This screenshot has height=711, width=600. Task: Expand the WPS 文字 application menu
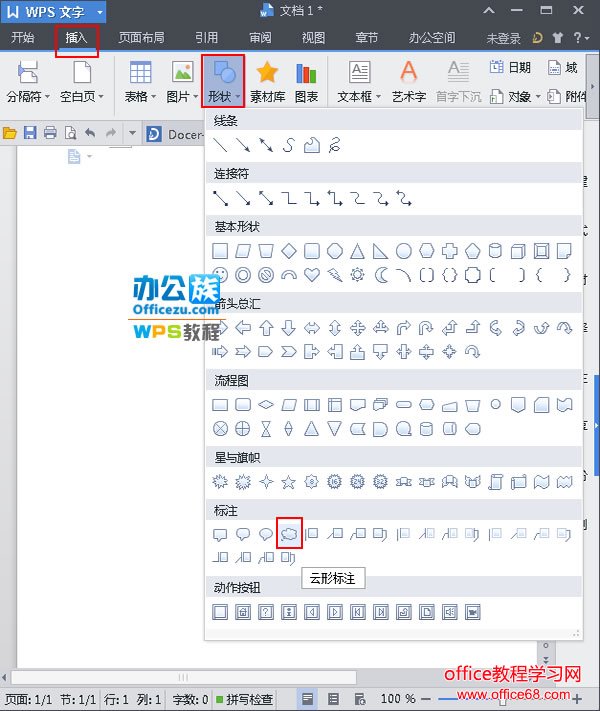[54, 12]
